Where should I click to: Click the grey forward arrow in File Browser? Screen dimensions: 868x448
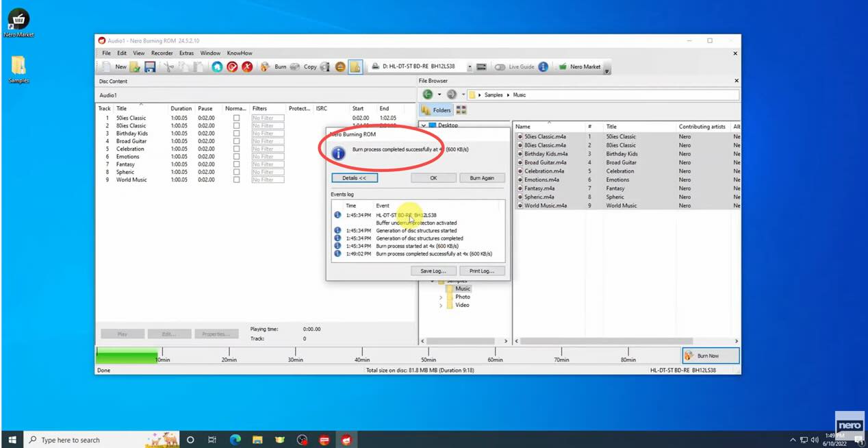[x=452, y=95]
